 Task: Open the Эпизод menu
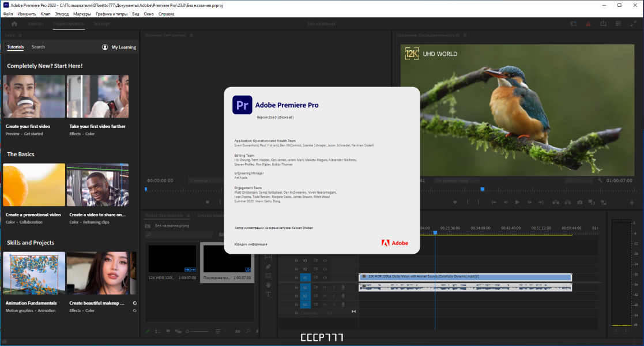[62, 14]
